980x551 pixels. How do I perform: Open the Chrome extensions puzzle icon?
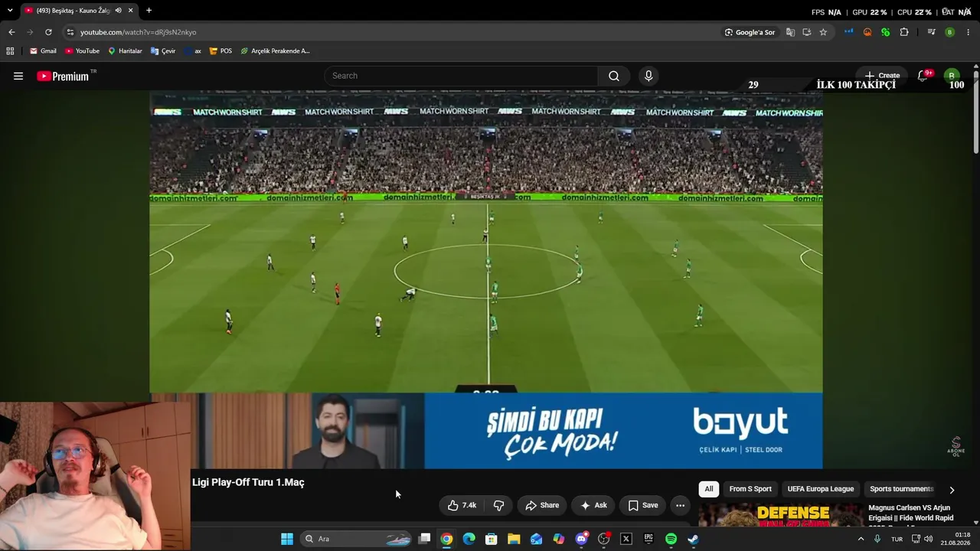[904, 32]
